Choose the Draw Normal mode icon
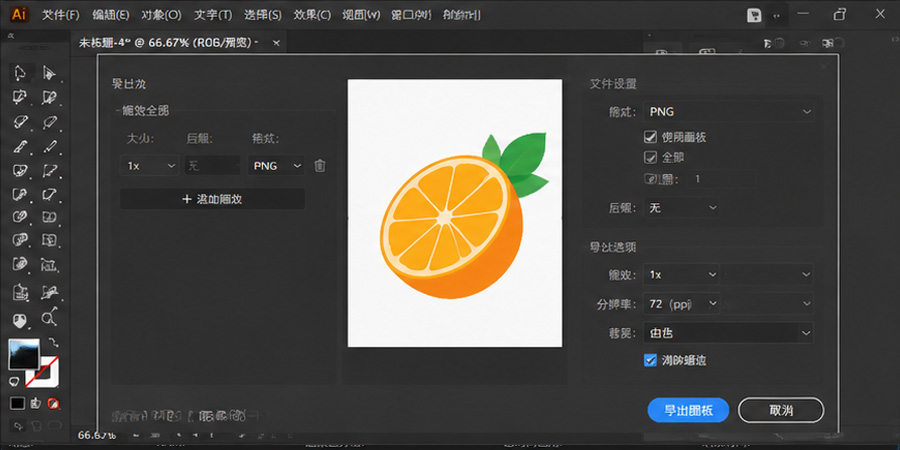This screenshot has width=900, height=450. [x=18, y=426]
